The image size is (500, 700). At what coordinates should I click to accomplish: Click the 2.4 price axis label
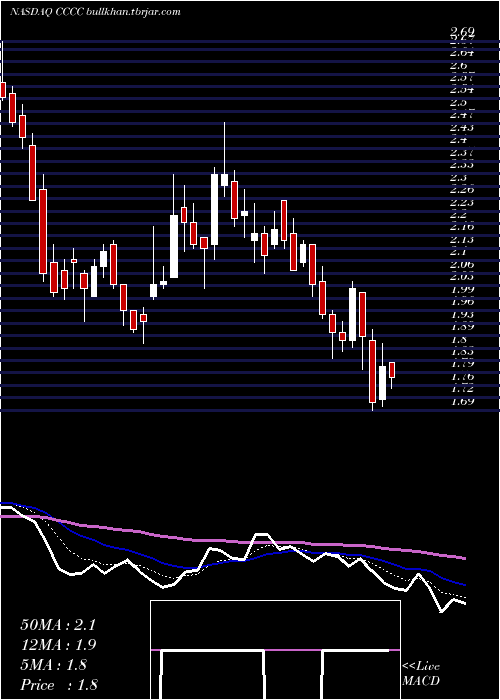pos(459,140)
